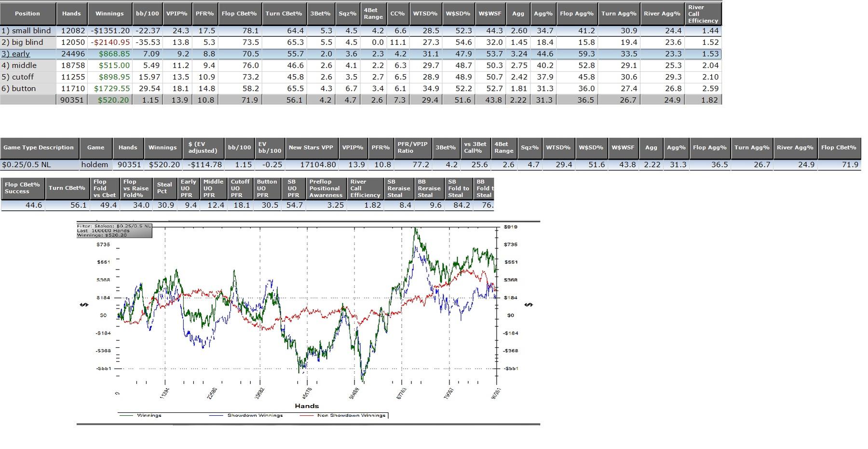This screenshot has width=868, height=449.
Task: Click the Steal Pct column header
Action: click(x=164, y=188)
